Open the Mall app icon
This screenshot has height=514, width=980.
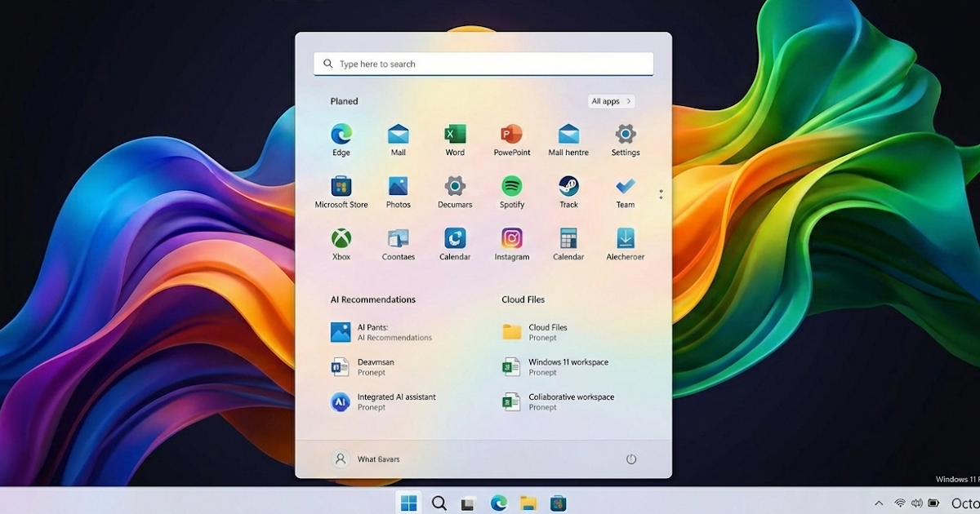point(398,140)
